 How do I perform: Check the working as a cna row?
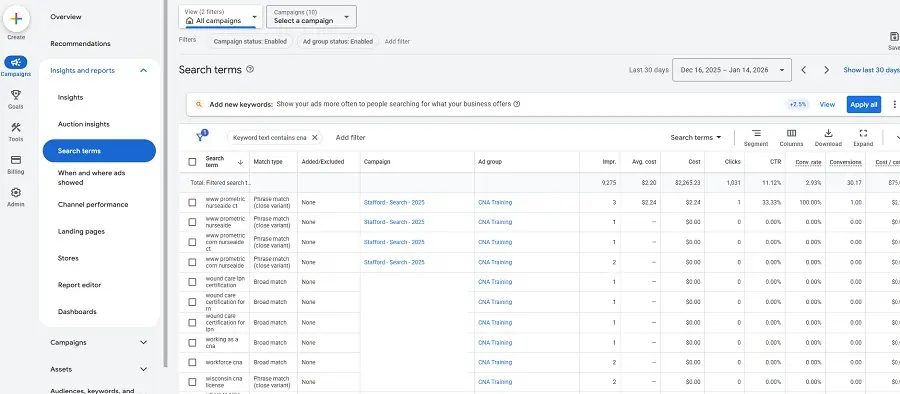coord(192,342)
